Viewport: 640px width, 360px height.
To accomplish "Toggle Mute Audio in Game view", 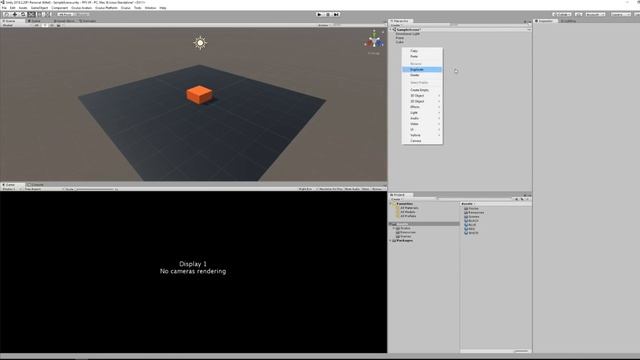I will (352, 189).
